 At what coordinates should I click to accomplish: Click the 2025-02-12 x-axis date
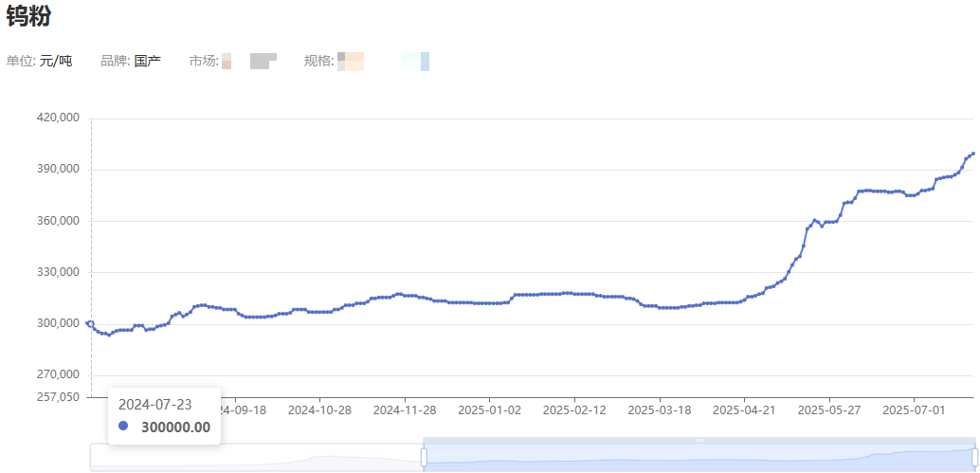click(x=574, y=410)
